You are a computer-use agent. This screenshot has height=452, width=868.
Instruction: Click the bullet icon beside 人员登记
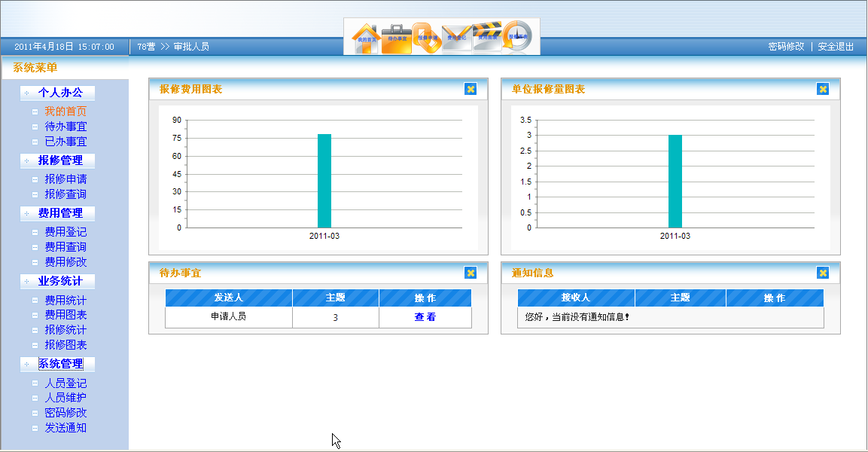pyautogui.click(x=34, y=383)
